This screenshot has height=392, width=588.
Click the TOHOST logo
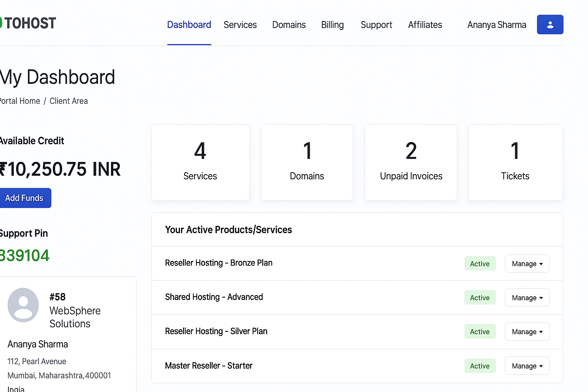(x=29, y=23)
